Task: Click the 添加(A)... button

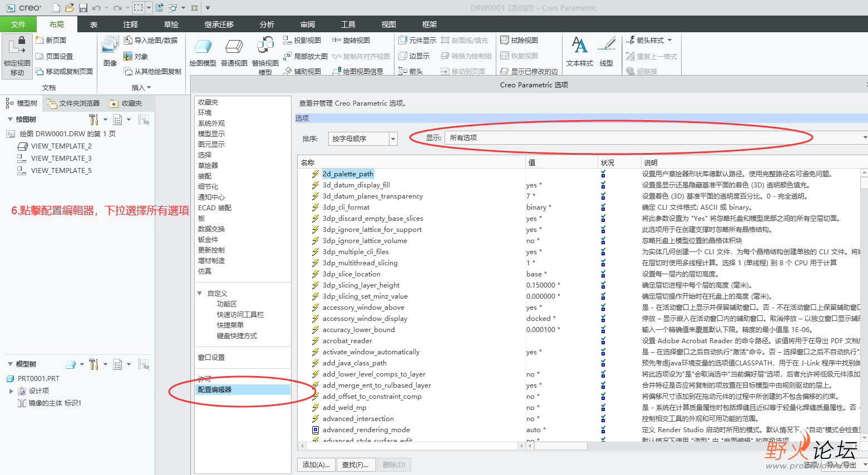Action: coord(316,464)
